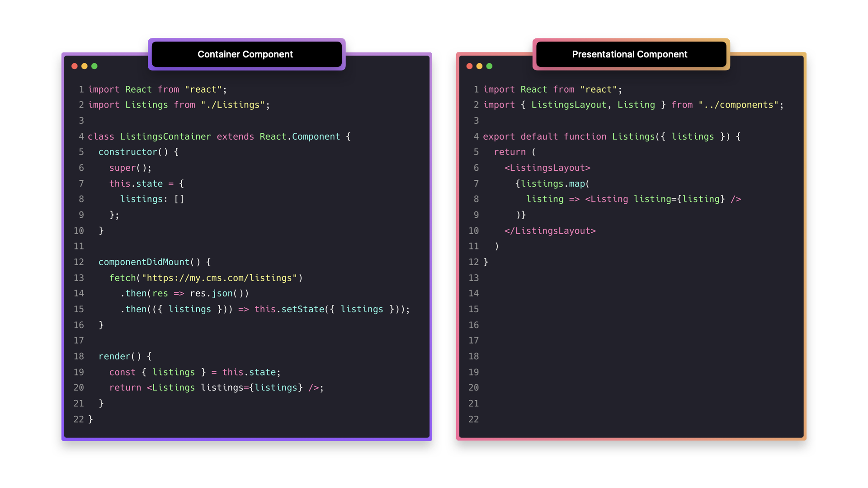Click the ListingsContainer class name
The height and width of the screenshot is (488, 868).
165,136
